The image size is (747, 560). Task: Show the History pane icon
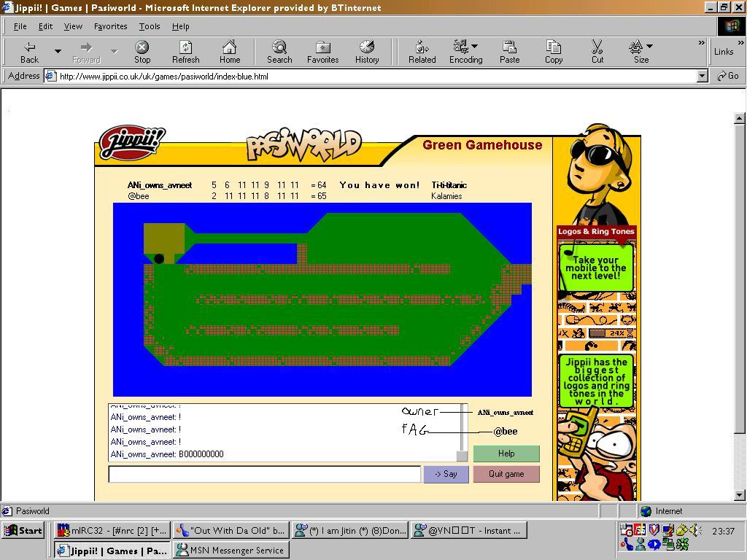[367, 52]
